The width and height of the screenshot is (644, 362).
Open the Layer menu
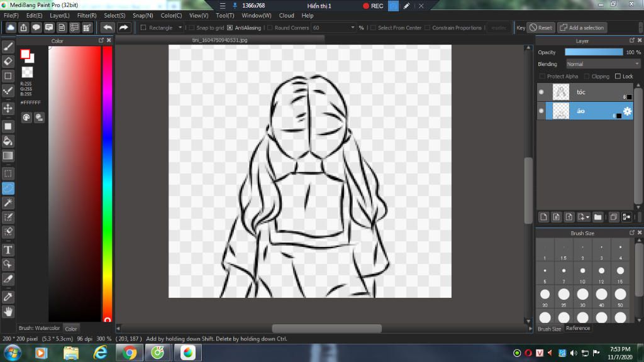[x=60, y=16]
